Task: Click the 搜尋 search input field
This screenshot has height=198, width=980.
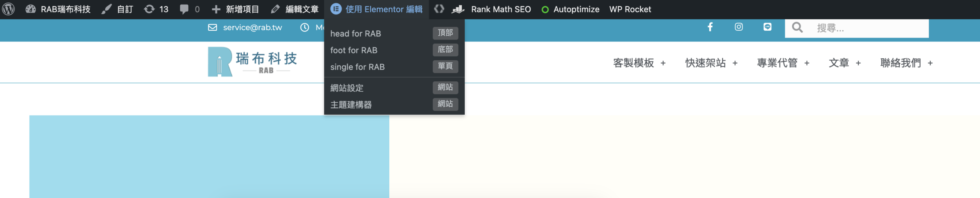Action: coord(869,28)
